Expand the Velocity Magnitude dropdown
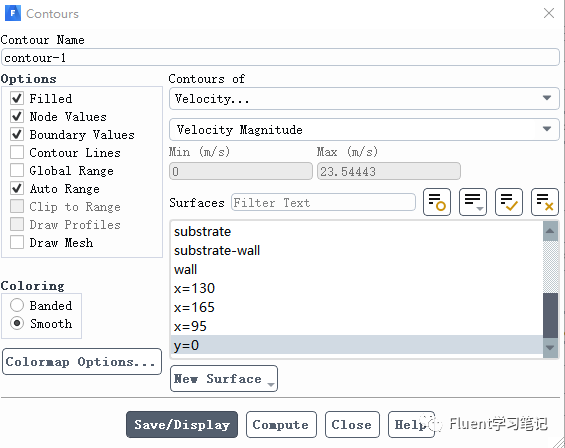 364,129
